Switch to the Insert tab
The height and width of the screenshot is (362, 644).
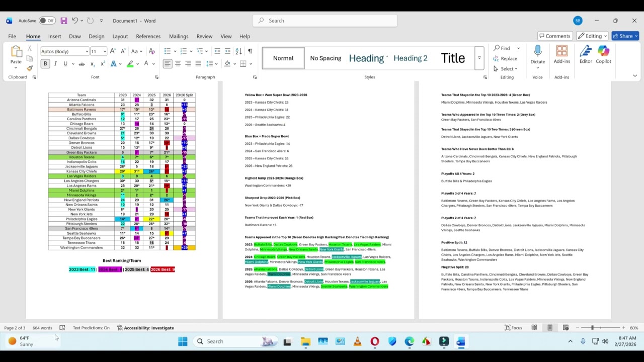pos(54,36)
